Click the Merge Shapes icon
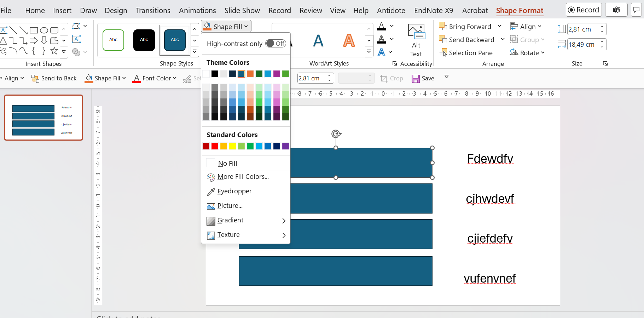 tap(76, 52)
